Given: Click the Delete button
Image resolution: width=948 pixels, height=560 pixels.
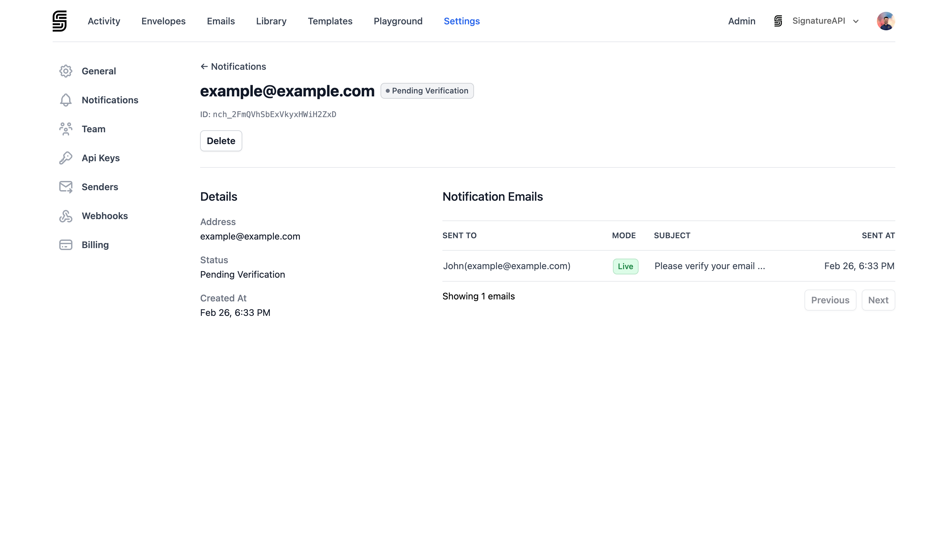Looking at the screenshot, I should coord(221,141).
